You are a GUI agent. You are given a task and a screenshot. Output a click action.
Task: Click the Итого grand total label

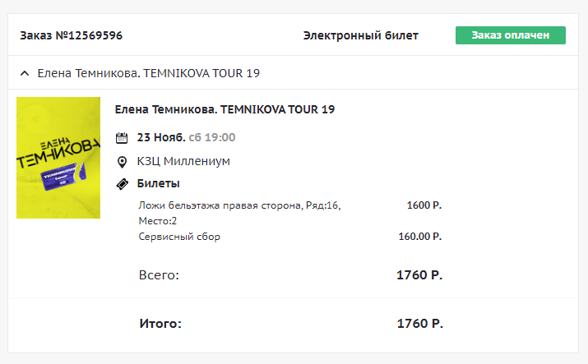160,324
